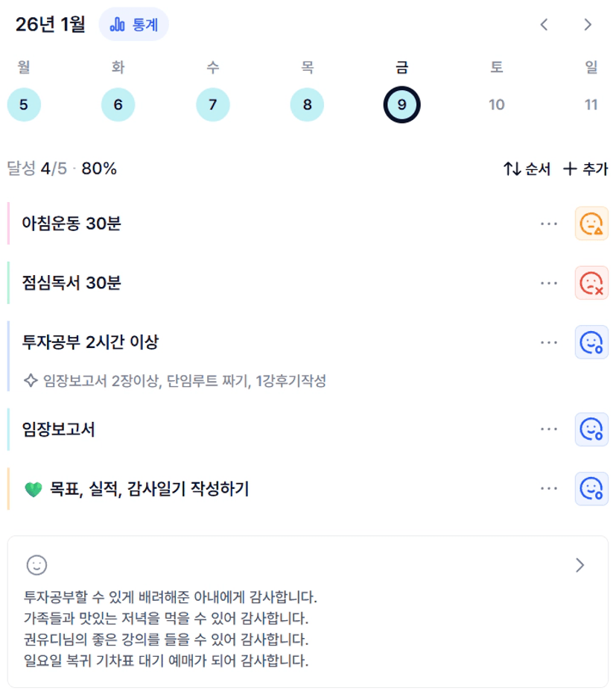
Task: Go to the next week arrow
Action: (x=588, y=25)
